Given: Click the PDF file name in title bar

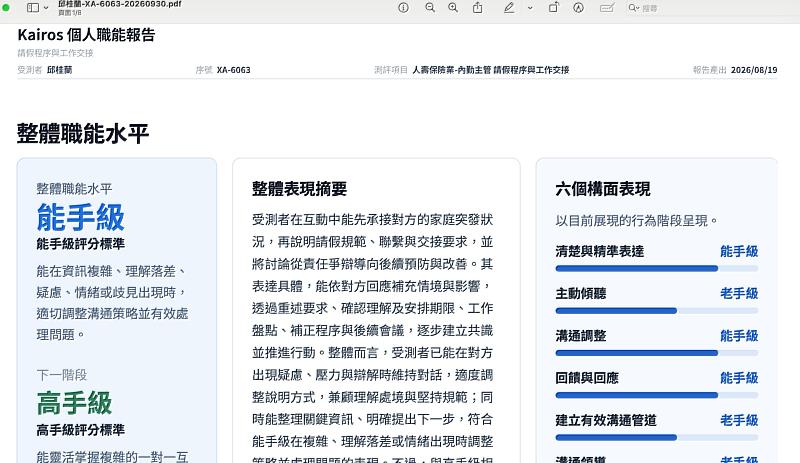Looking at the screenshot, I should pos(119,4).
